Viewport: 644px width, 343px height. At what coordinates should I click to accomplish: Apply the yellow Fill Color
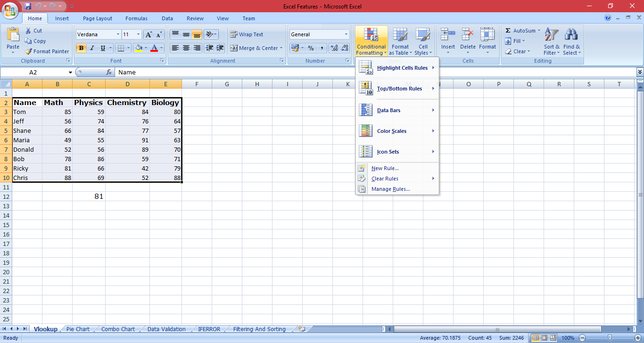click(138, 48)
